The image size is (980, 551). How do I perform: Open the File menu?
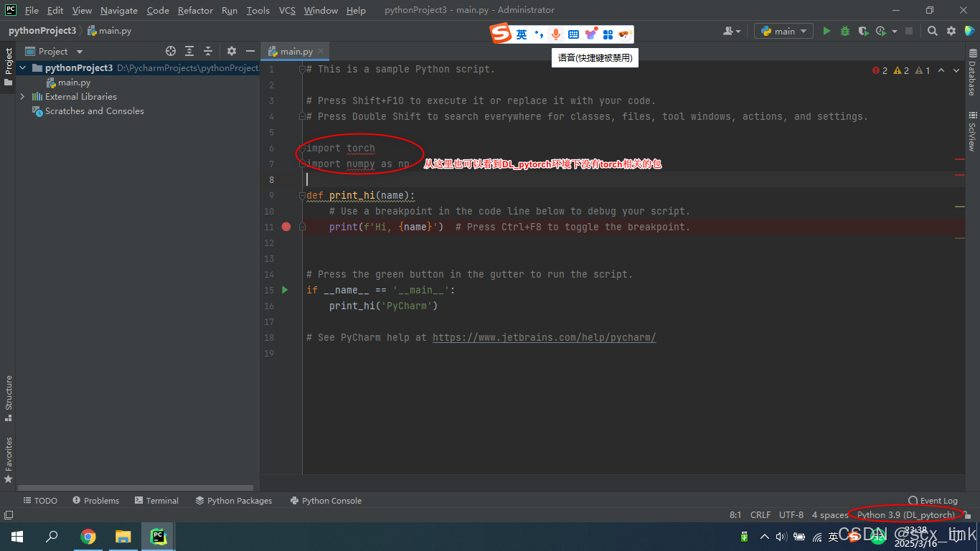coord(32,10)
